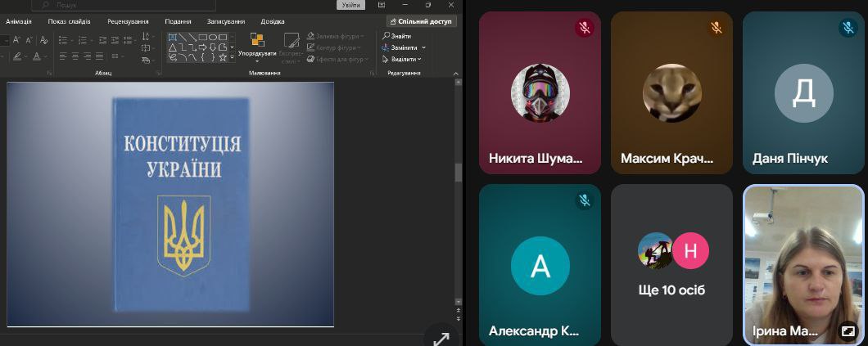
Task: Go to next slide double arrow
Action: (x=458, y=319)
